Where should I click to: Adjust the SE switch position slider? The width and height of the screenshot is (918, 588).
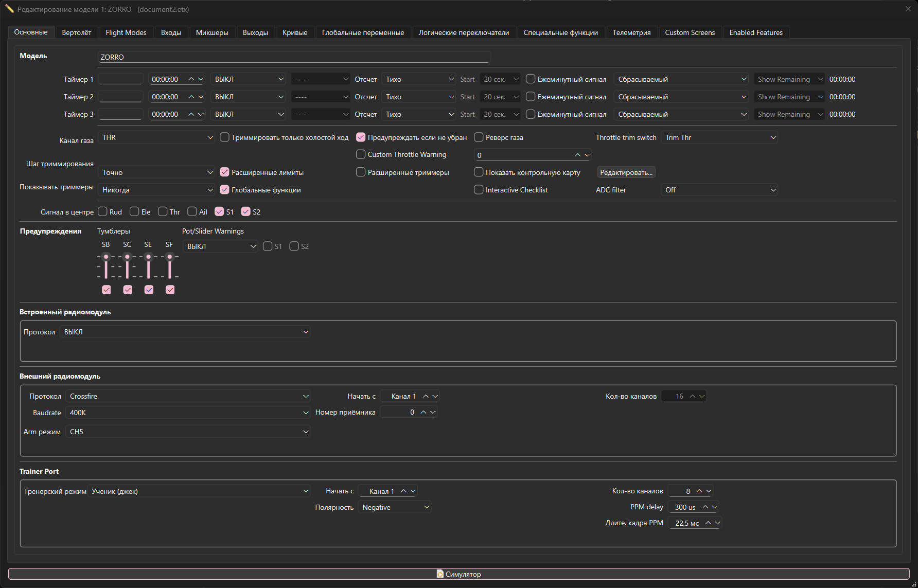click(148, 267)
